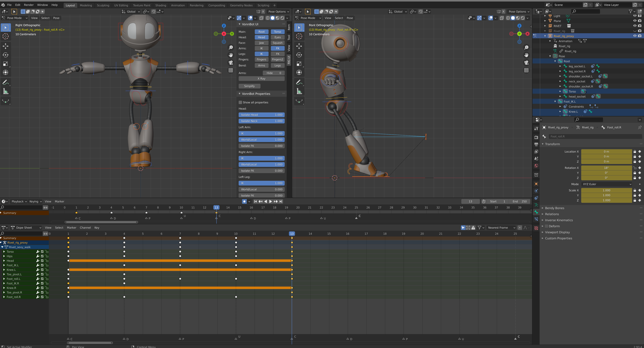Screen dimensions: 644x348
Task: Open the XYZ Euler rotation mode dropdown
Action: [607, 184]
